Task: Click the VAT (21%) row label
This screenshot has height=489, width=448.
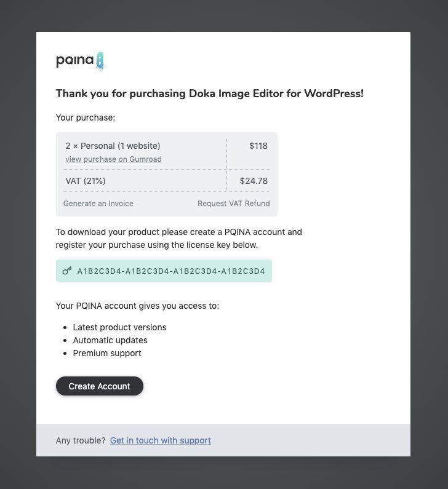Action: point(86,181)
